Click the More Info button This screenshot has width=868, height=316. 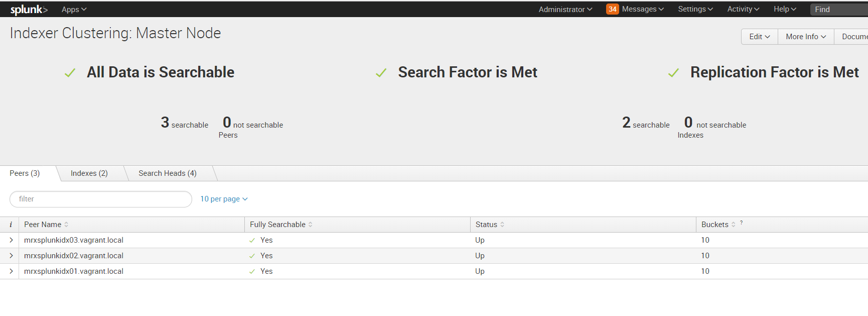(x=805, y=37)
